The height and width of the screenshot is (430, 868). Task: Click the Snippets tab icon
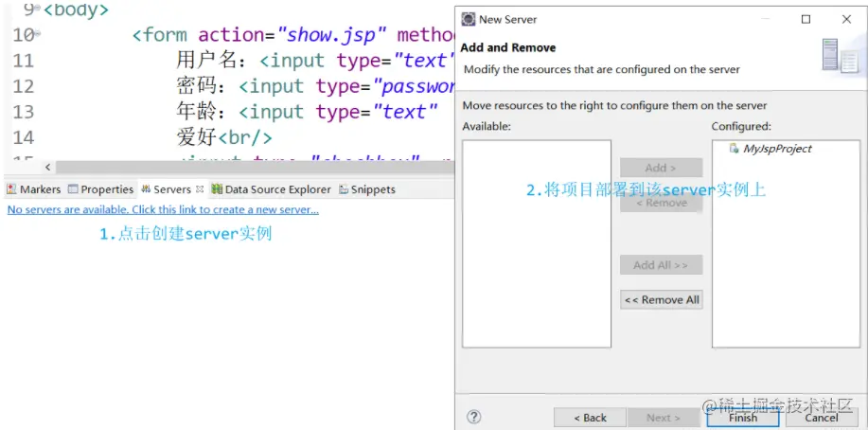[344, 189]
